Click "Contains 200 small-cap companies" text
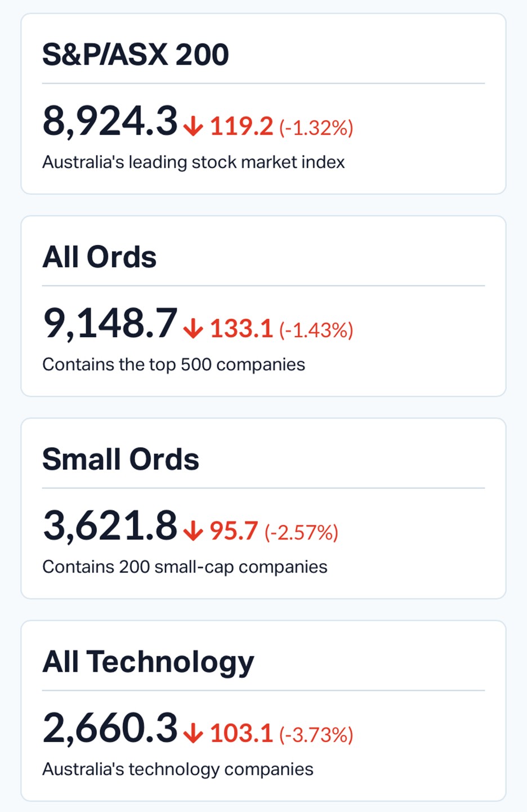Screen dimensions: 527x812 click(x=185, y=566)
